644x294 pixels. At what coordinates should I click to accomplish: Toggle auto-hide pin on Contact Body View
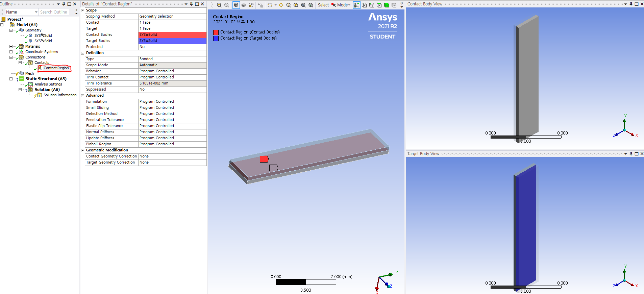pos(631,4)
